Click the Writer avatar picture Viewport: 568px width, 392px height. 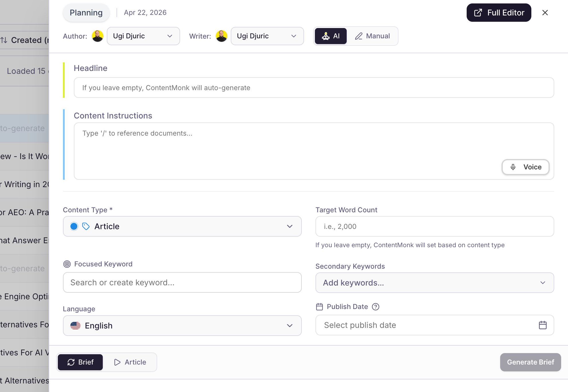[x=221, y=36]
